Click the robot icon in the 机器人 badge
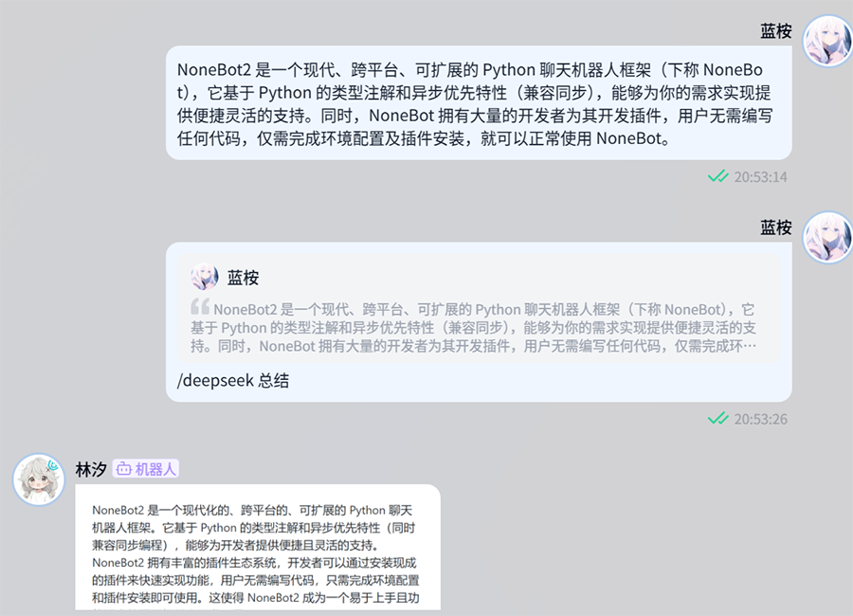Viewport: 853px width, 616px height. (123, 469)
